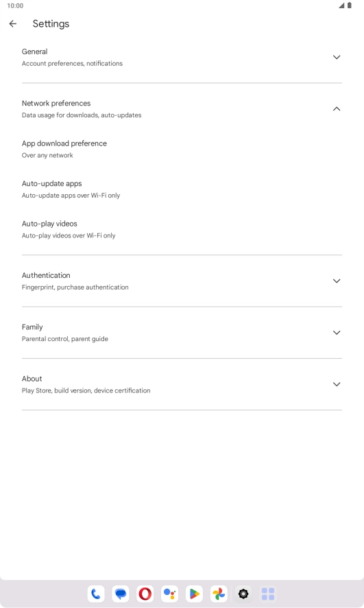
Task: Open Auto-update apps setting
Action: (x=182, y=189)
